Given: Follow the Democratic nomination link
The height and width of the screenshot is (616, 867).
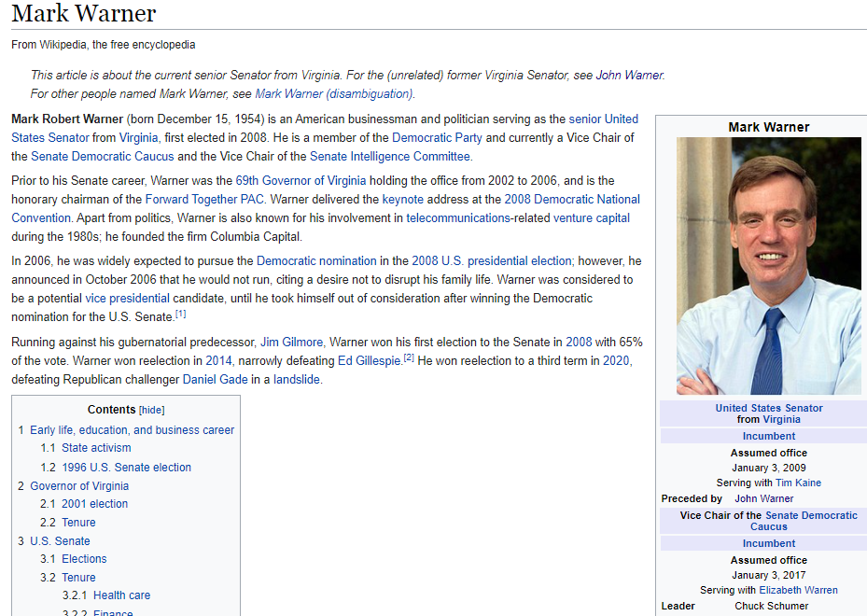Looking at the screenshot, I should point(316,261).
